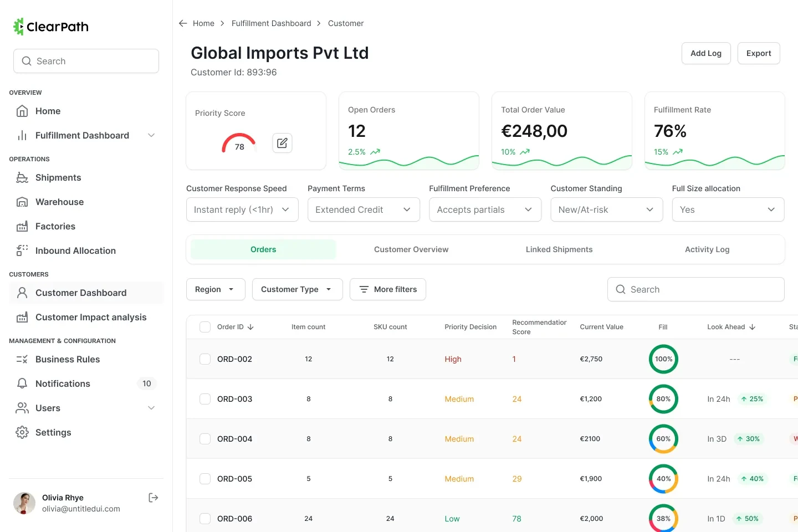Open the Activity Log tab
798x532 pixels.
coord(707,249)
